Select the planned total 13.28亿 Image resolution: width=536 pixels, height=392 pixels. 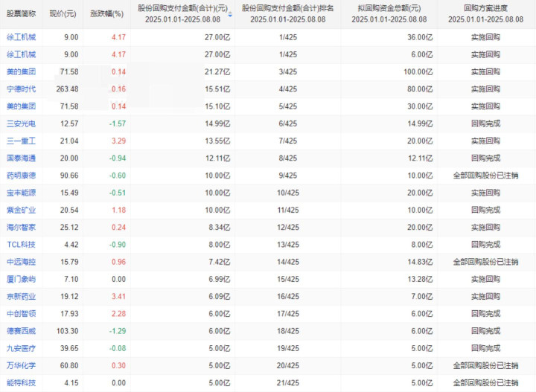pyautogui.click(x=420, y=279)
